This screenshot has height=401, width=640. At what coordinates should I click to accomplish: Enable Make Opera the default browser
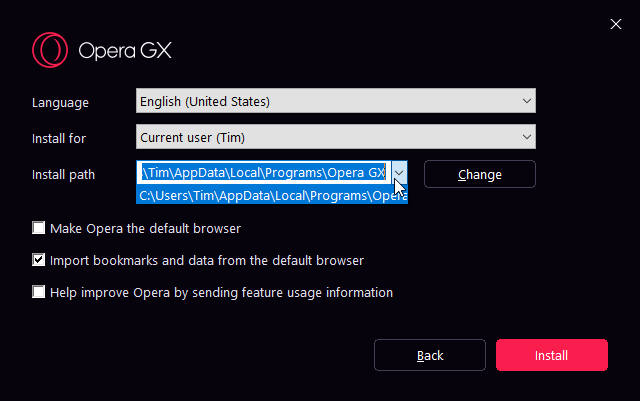38,228
